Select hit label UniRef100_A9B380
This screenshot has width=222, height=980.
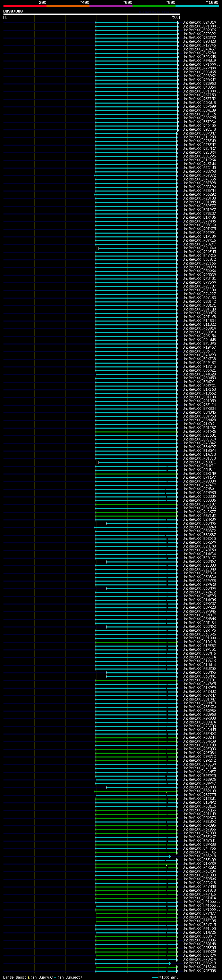tap(199, 481)
